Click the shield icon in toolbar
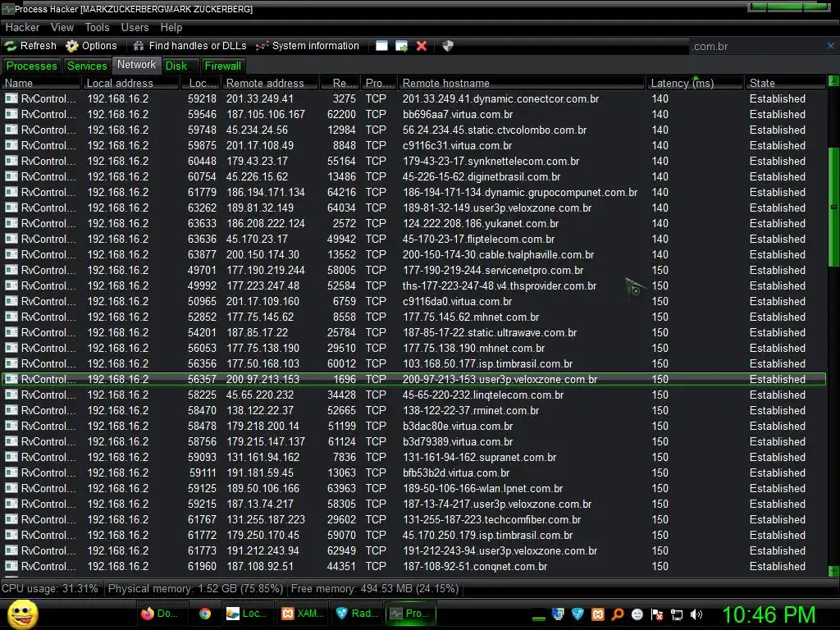The height and width of the screenshot is (630, 840). 448,46
